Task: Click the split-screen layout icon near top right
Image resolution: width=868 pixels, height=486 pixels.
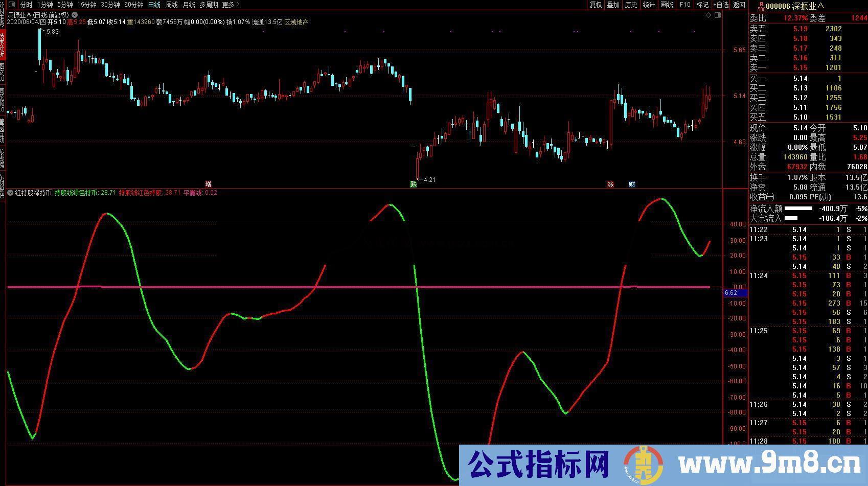Action: click(718, 15)
